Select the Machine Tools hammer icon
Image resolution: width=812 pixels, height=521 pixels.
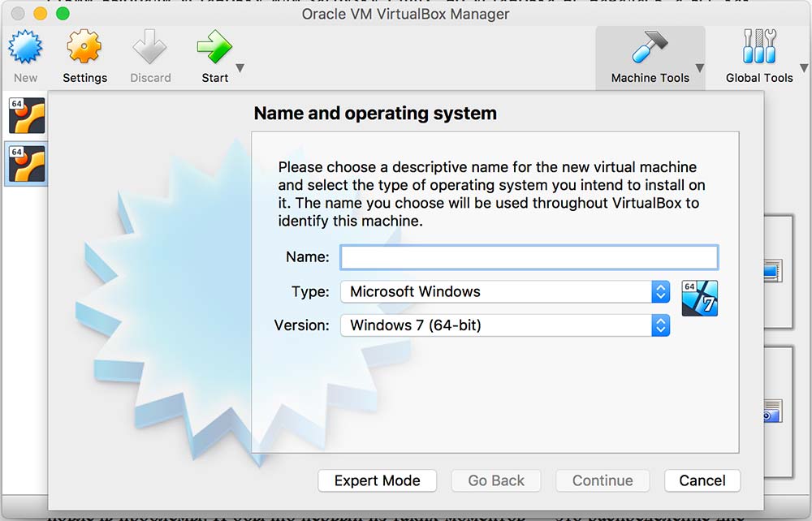coord(650,49)
